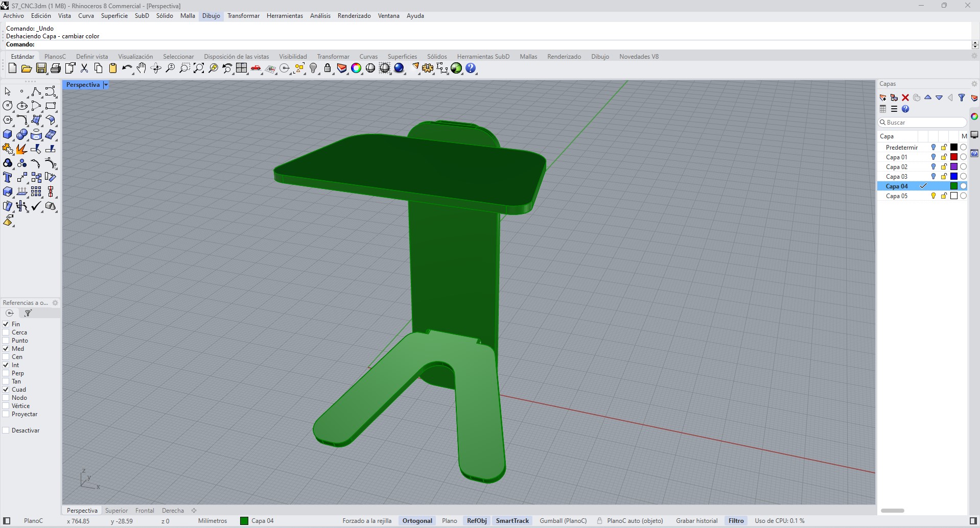Turn on Capa 05 visibility bulb
This screenshot has width=980, height=528.
934,196
